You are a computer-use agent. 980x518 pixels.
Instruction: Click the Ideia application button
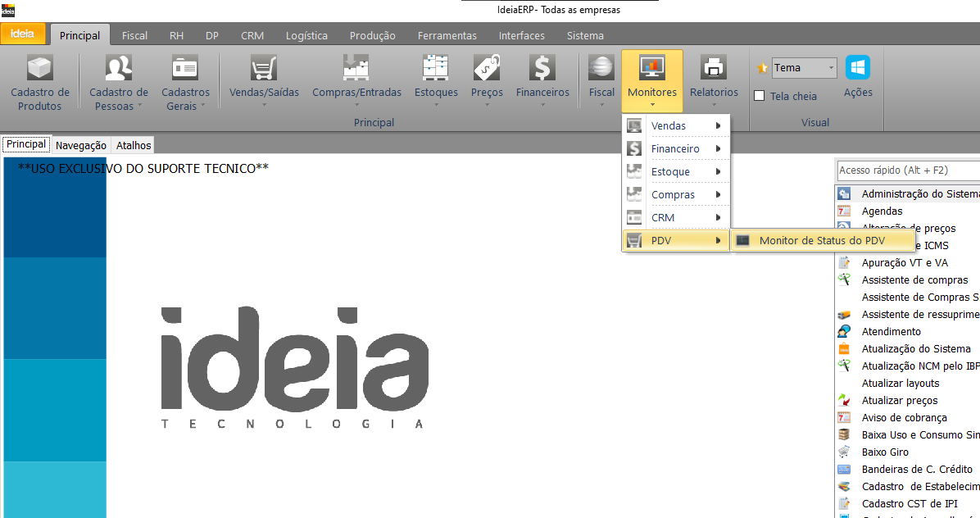tap(22, 34)
